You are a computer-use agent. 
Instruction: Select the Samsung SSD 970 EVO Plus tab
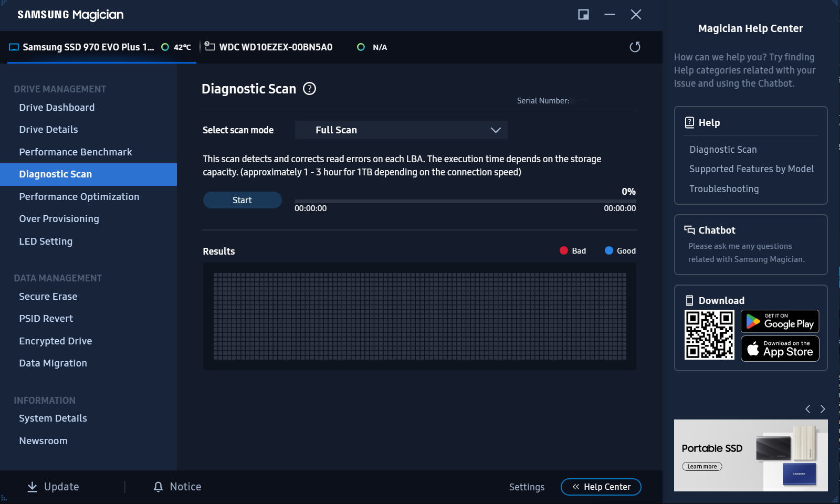point(102,47)
